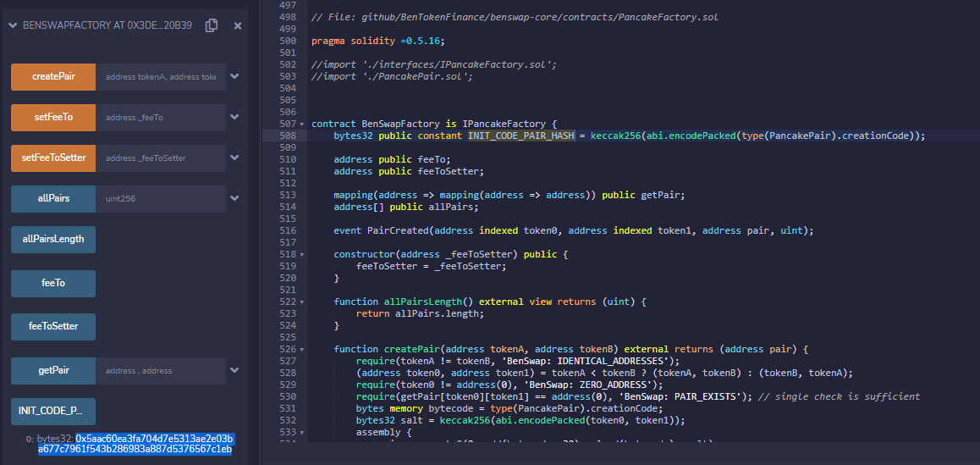Viewport: 980px width, 465px height.
Task: Click the 'bytes32 salt' keccak256 line
Action: (520, 420)
